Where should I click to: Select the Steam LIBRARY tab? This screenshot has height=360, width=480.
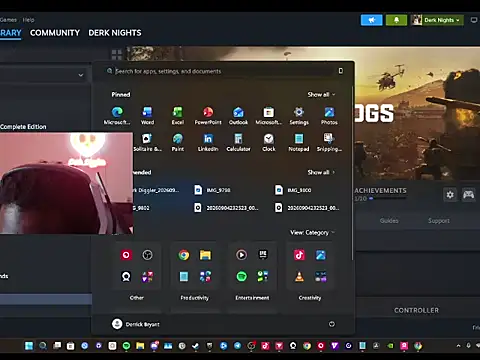coord(11,33)
